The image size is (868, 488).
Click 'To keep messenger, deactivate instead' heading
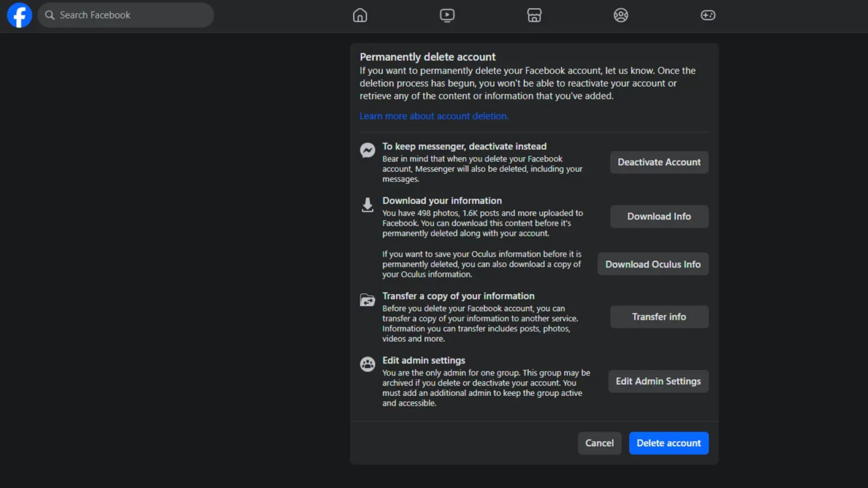[464, 146]
